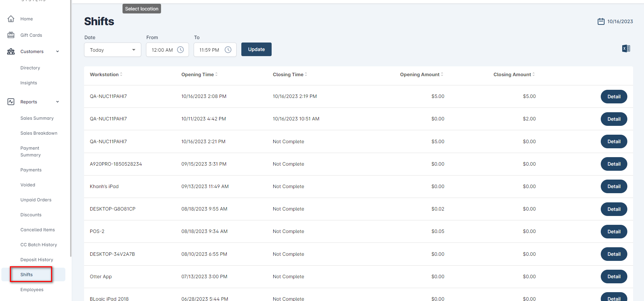Collapse the Reports menu chevron

pos(58,102)
